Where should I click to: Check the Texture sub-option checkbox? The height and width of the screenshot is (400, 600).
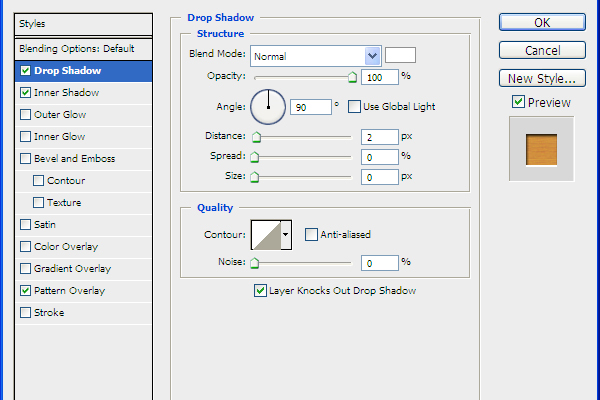(x=38, y=202)
